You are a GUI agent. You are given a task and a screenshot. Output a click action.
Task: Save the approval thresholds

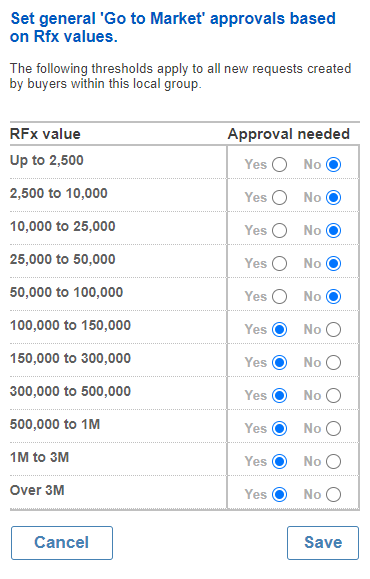323,543
